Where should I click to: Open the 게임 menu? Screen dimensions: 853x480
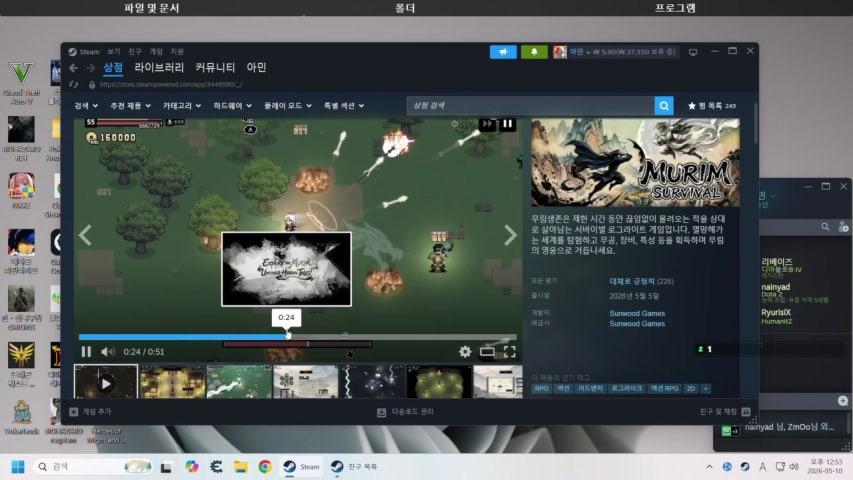156,52
